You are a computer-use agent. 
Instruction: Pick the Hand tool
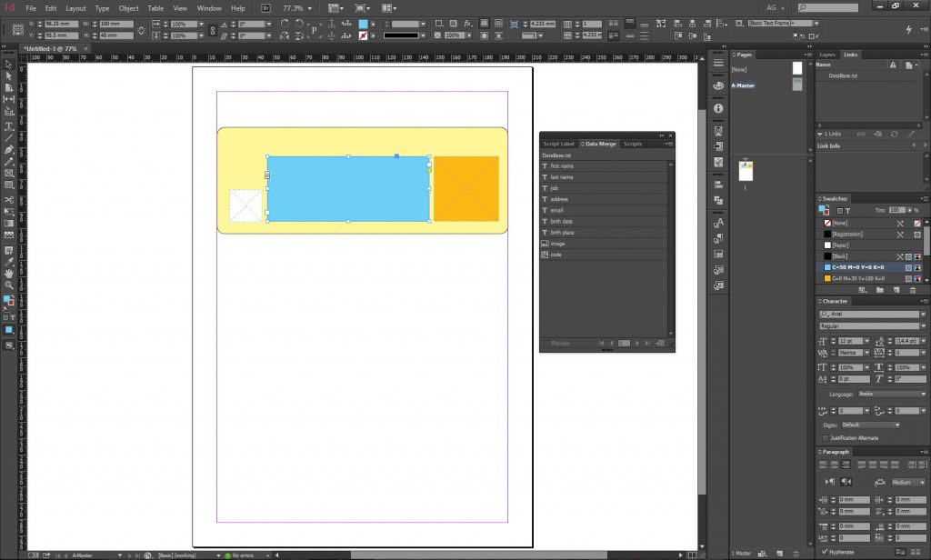point(9,273)
